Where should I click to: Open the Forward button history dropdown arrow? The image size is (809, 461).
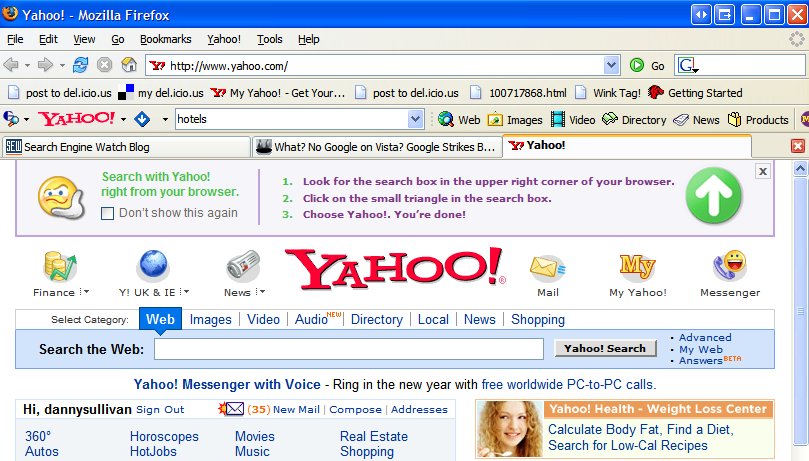pyautogui.click(x=62, y=65)
